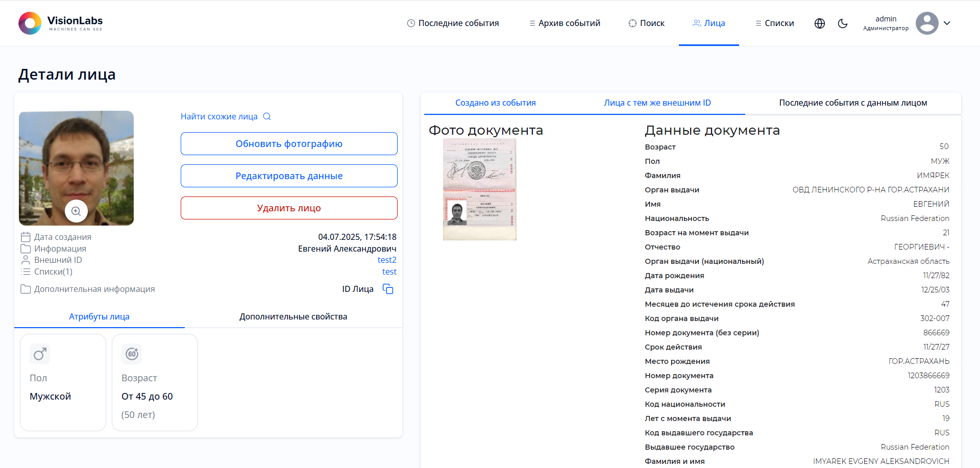The image size is (980, 468).
Task: Open the Поиск navigation item
Action: pyautogui.click(x=646, y=23)
